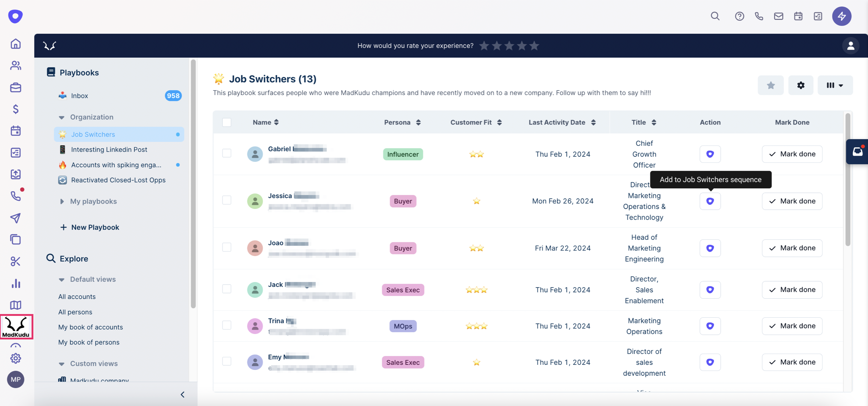Open the floating inbox widget on right edge
The height and width of the screenshot is (406, 868).
[x=857, y=152]
